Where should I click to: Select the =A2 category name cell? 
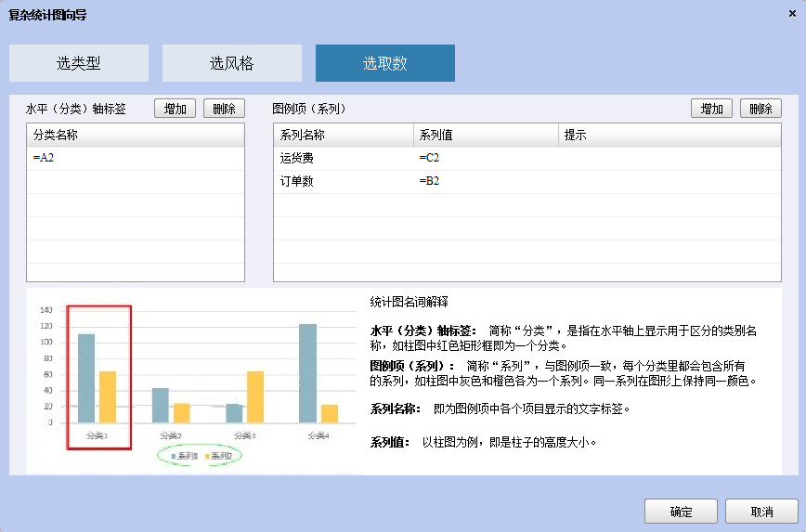click(136, 159)
